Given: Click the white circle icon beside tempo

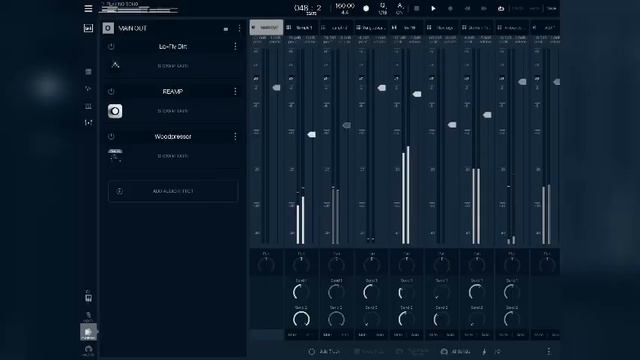Looking at the screenshot, I should (x=366, y=9).
